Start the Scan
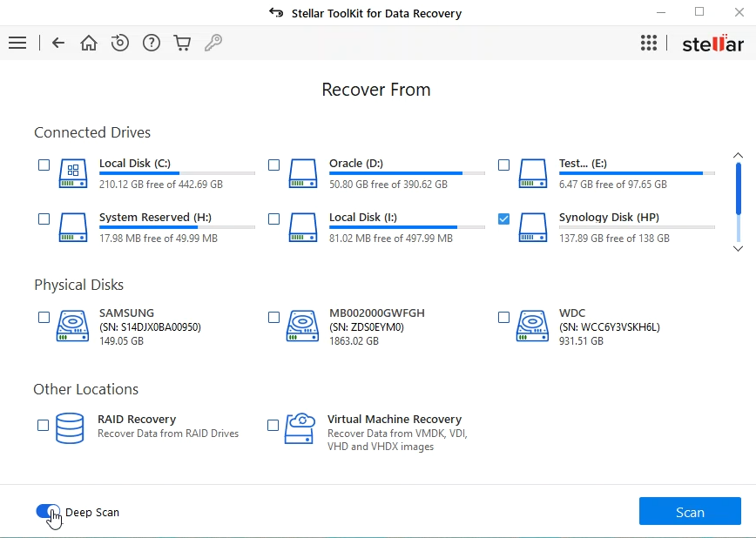The height and width of the screenshot is (538, 756). click(690, 511)
